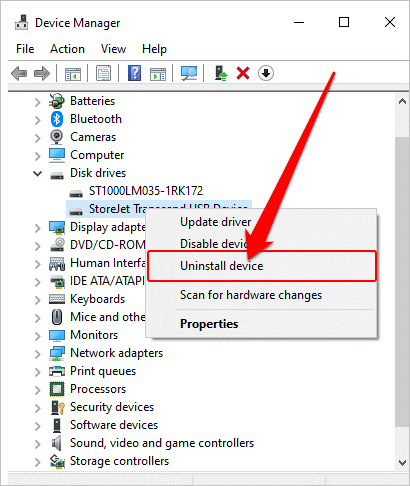The image size is (410, 486).
Task: Click the Storage controllers icon
Action: coord(57,461)
